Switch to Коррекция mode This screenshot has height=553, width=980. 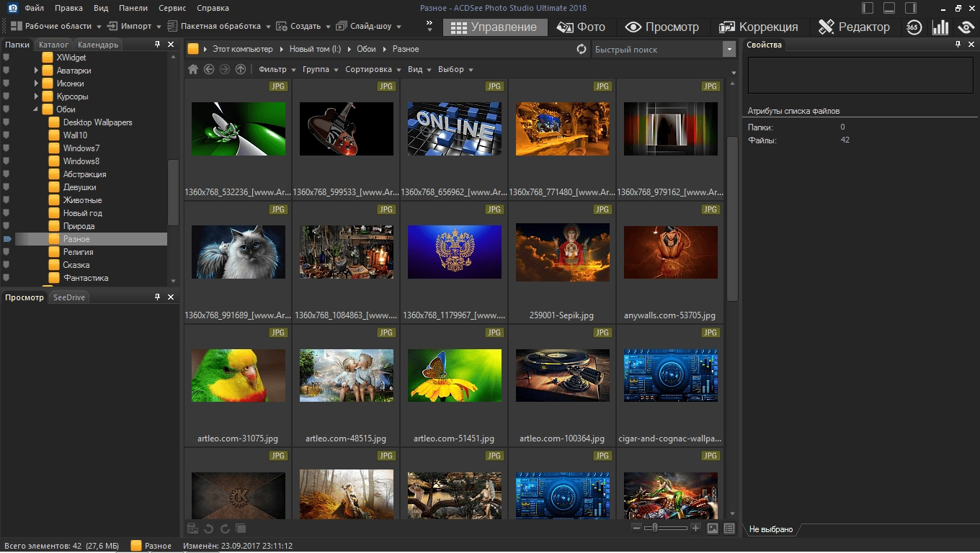click(x=759, y=27)
